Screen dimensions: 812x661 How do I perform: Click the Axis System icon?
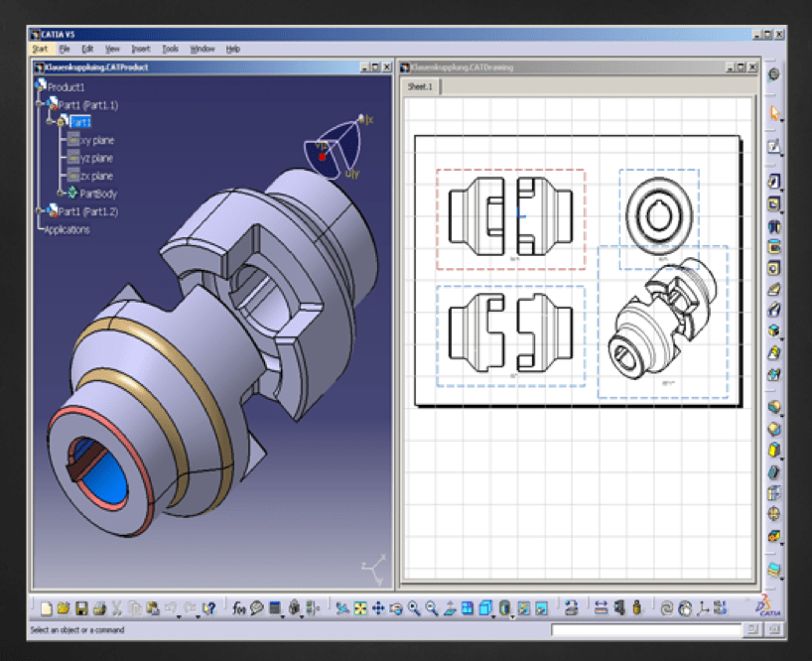tap(703, 608)
